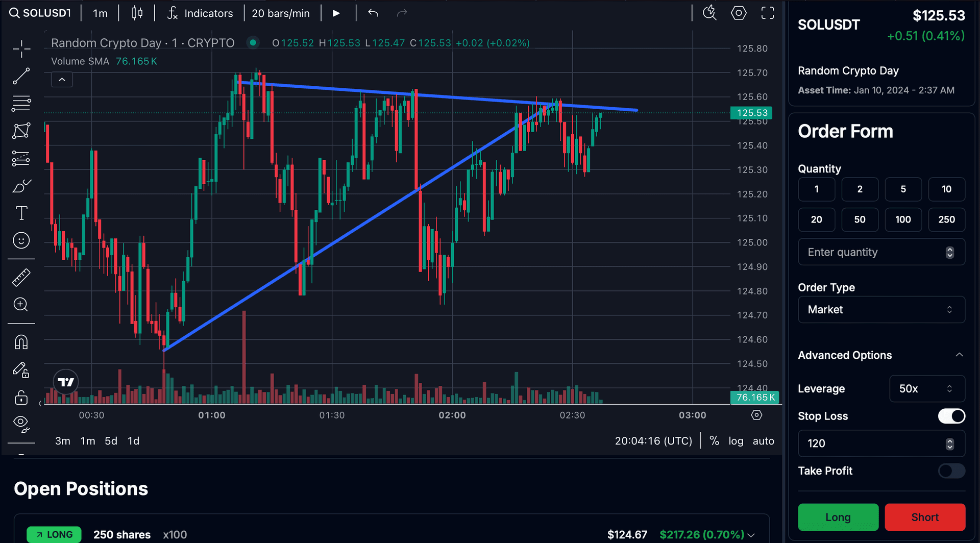Select the 5d date range
Image resolution: width=980 pixels, height=543 pixels.
pyautogui.click(x=111, y=441)
